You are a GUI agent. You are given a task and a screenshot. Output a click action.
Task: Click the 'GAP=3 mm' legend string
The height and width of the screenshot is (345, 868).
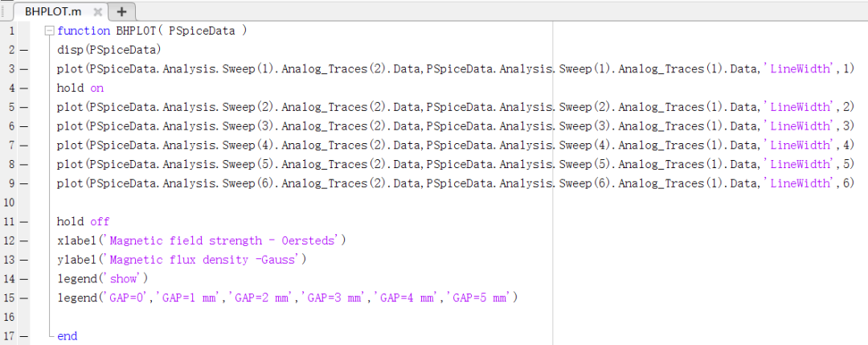tap(335, 298)
